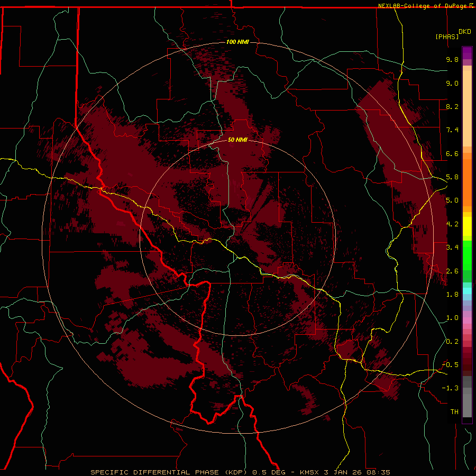Click the 6.6 value on color scale

click(452, 153)
